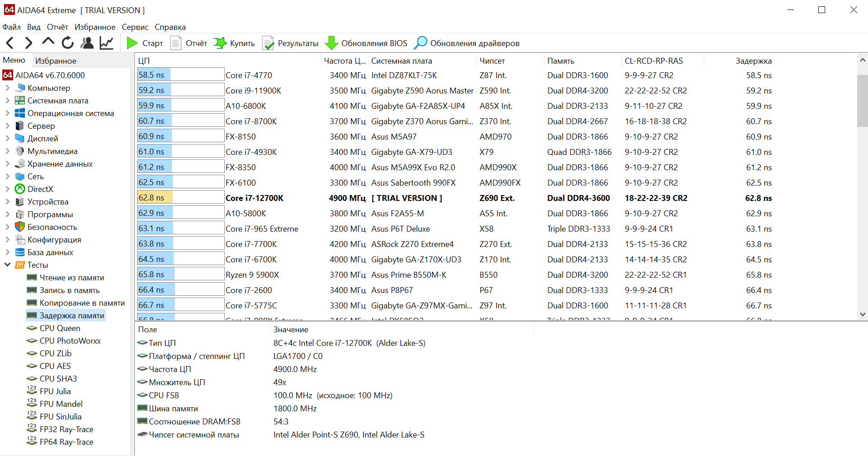Click the Купить green star icon
The image size is (868, 456).
pyautogui.click(x=220, y=43)
